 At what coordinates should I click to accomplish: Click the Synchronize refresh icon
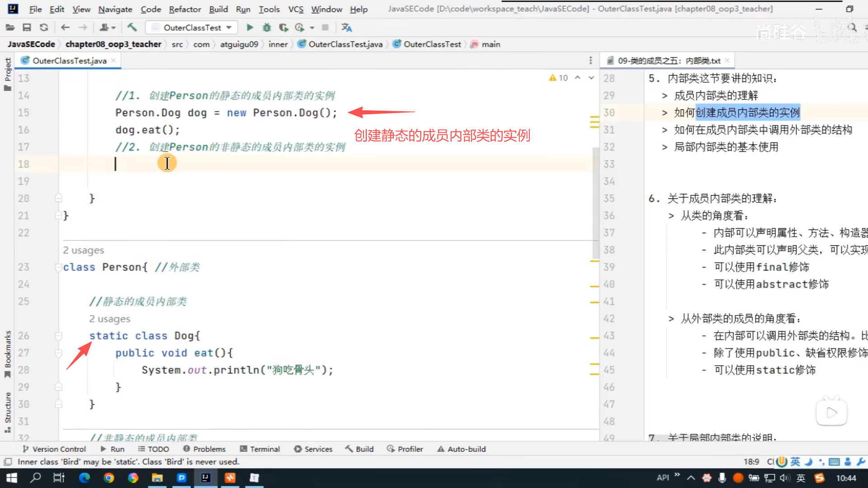[x=44, y=28]
